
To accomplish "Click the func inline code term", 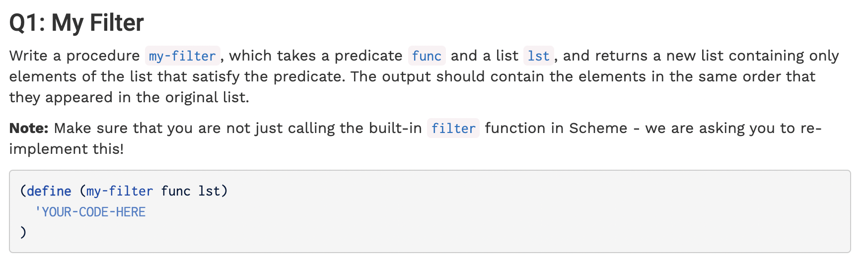I will click(427, 56).
